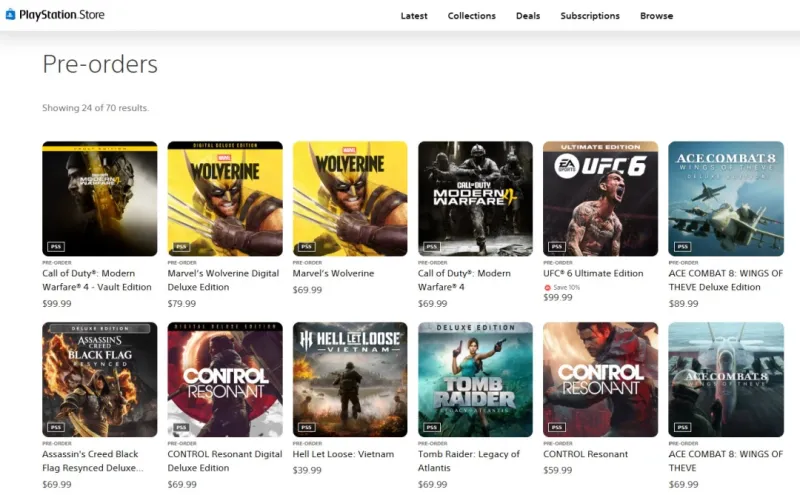800x495 pixels.
Task: Click the PS5 badge on Hell Let Loose cover
Action: (x=307, y=427)
